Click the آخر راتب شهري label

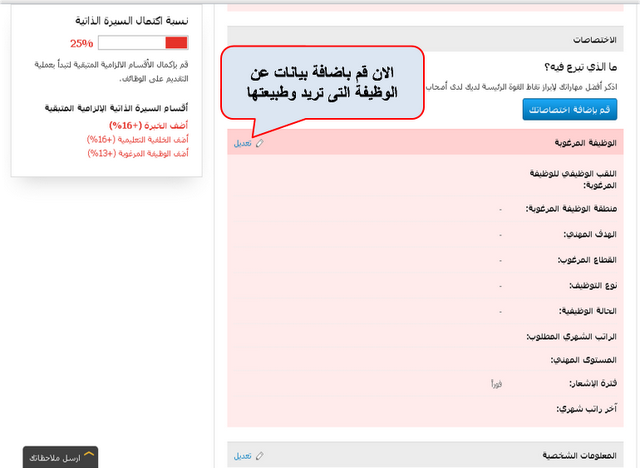tap(587, 409)
